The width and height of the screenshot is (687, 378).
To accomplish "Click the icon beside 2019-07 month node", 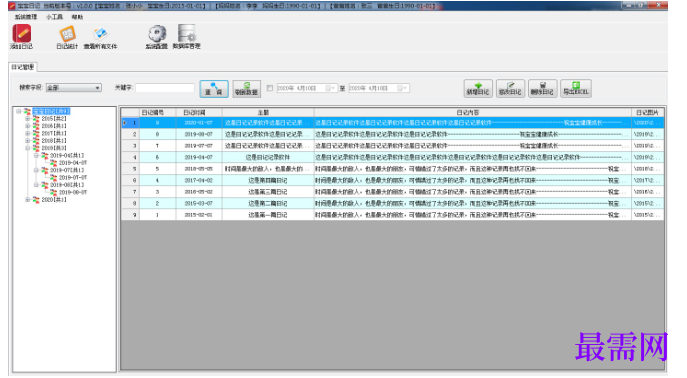I will tap(45, 170).
